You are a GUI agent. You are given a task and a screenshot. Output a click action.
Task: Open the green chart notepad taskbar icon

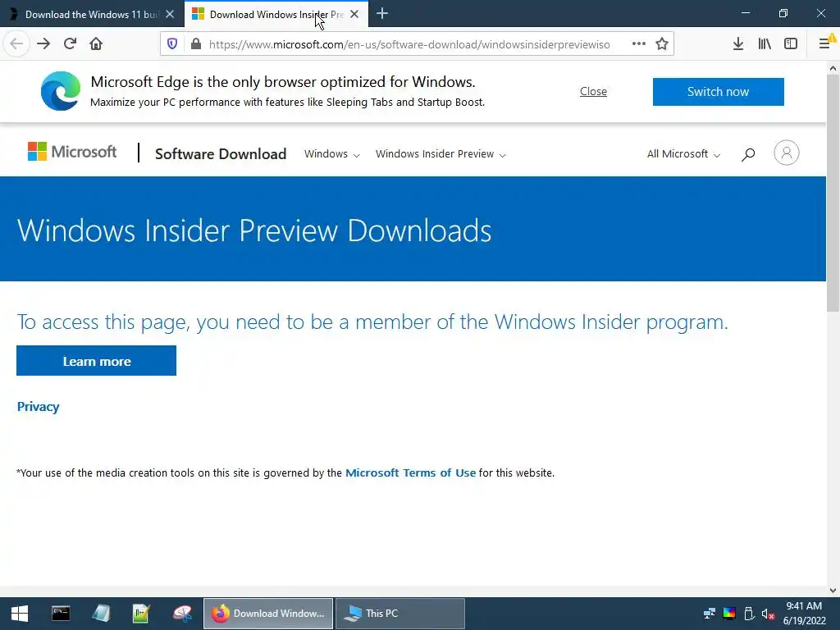pos(141,614)
